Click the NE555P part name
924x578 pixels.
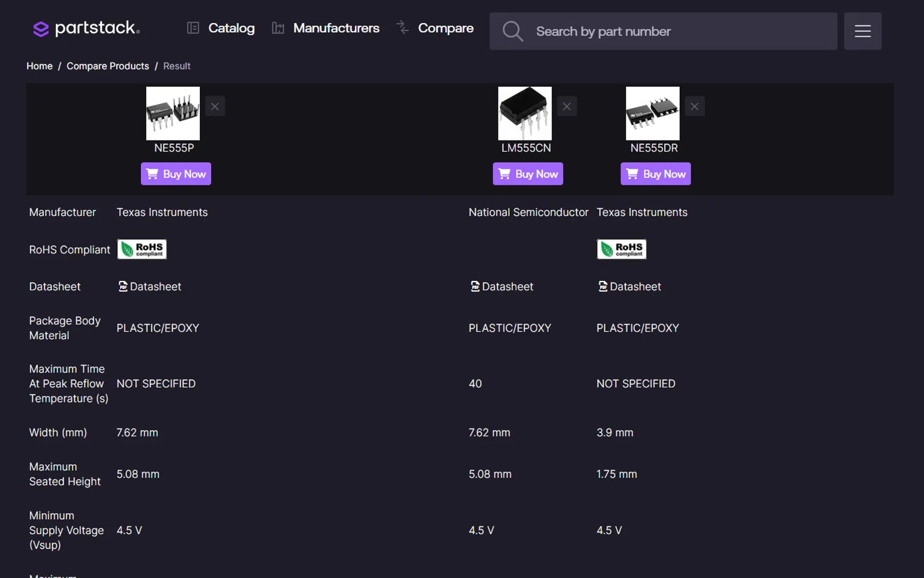[174, 148]
